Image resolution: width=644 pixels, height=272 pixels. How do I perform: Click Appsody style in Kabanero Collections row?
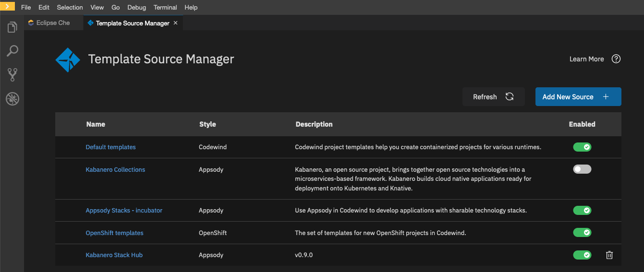(211, 169)
